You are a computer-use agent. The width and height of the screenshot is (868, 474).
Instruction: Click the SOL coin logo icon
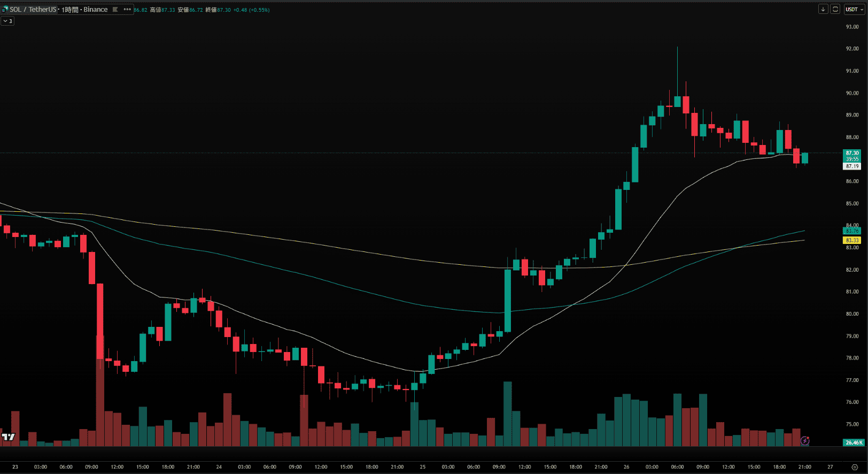(5, 10)
